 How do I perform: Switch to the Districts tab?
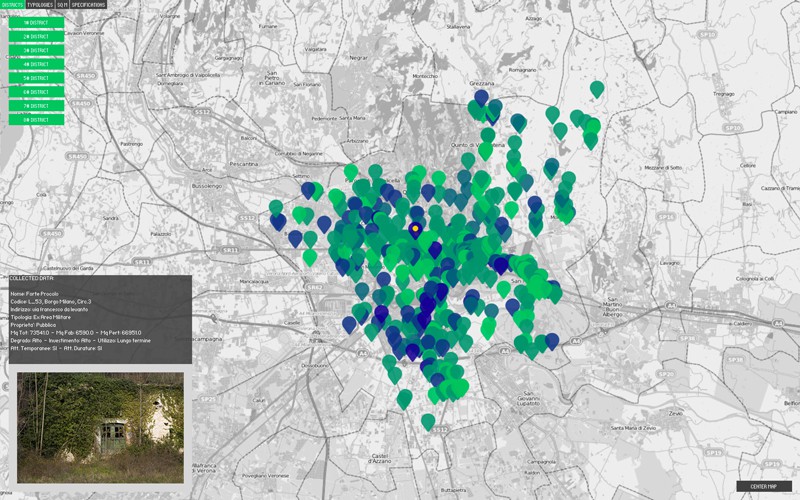(12, 5)
